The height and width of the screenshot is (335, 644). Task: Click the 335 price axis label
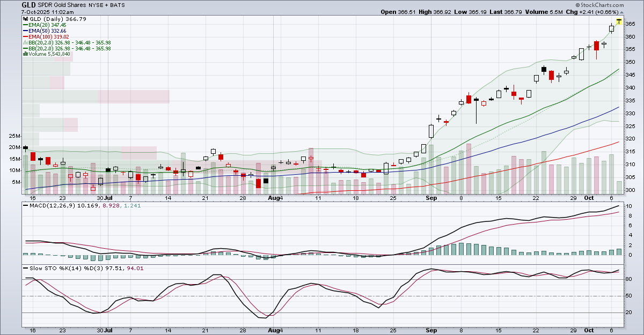click(x=630, y=101)
